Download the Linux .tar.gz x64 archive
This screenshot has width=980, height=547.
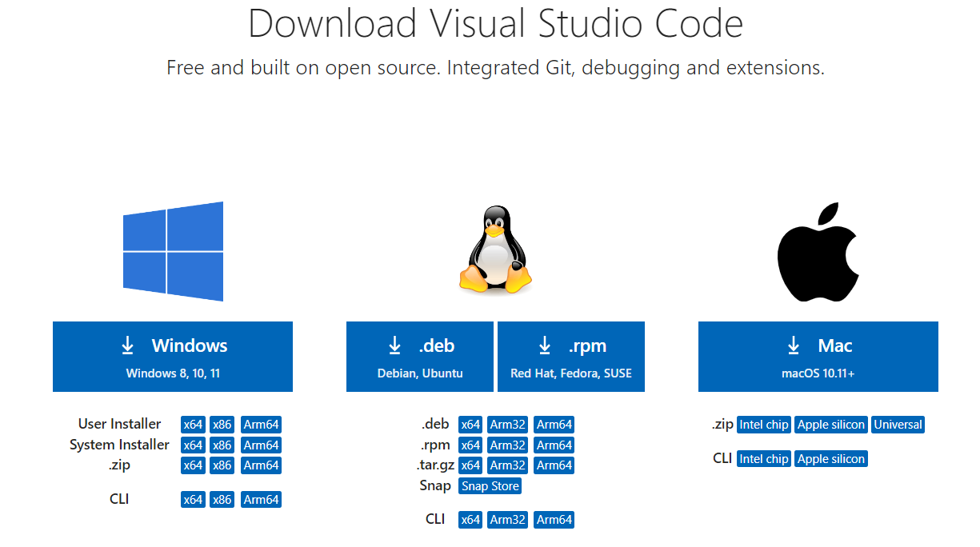pyautogui.click(x=470, y=465)
